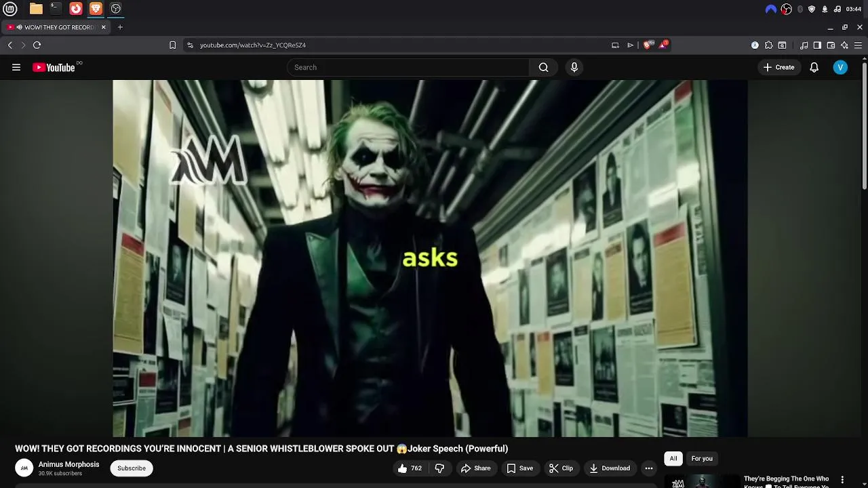Open Brave Rewards triangle icon
This screenshot has width=868, height=488.
(663, 45)
